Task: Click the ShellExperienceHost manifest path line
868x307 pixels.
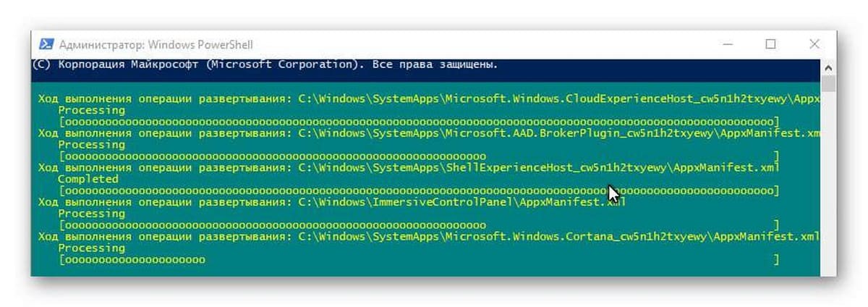Action: coord(409,167)
